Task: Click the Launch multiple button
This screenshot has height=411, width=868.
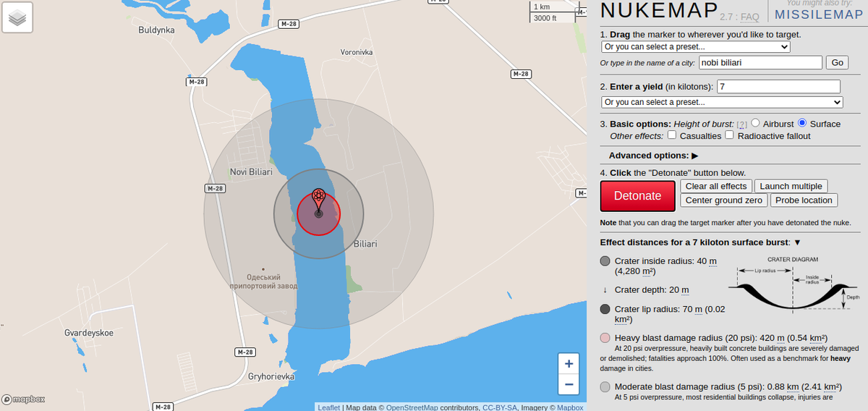Action: pos(791,186)
